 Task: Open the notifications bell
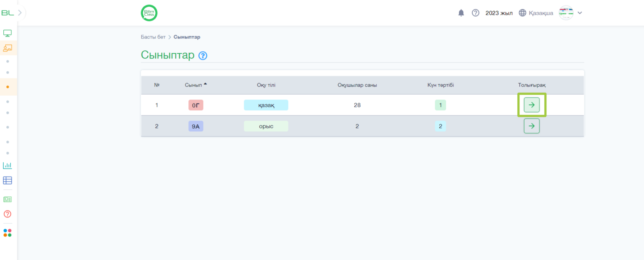(461, 13)
